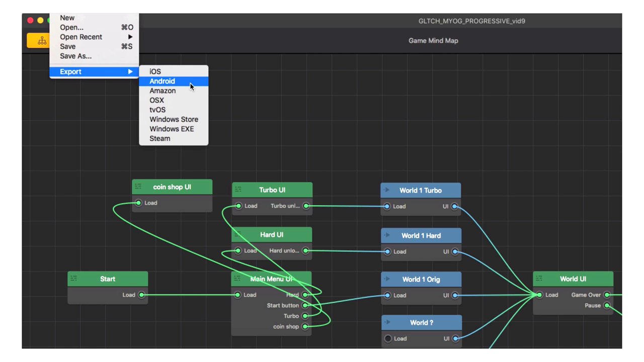Click the list icon on World UI node

(x=539, y=279)
